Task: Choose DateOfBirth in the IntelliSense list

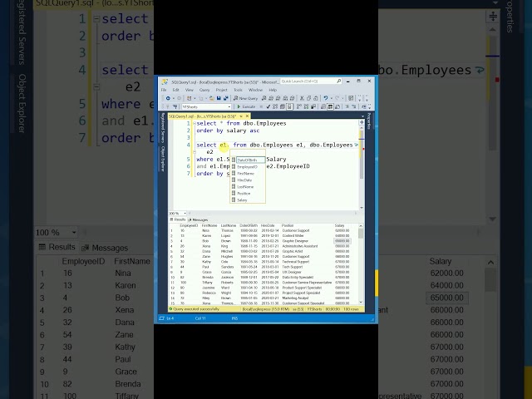Action: pos(248,160)
